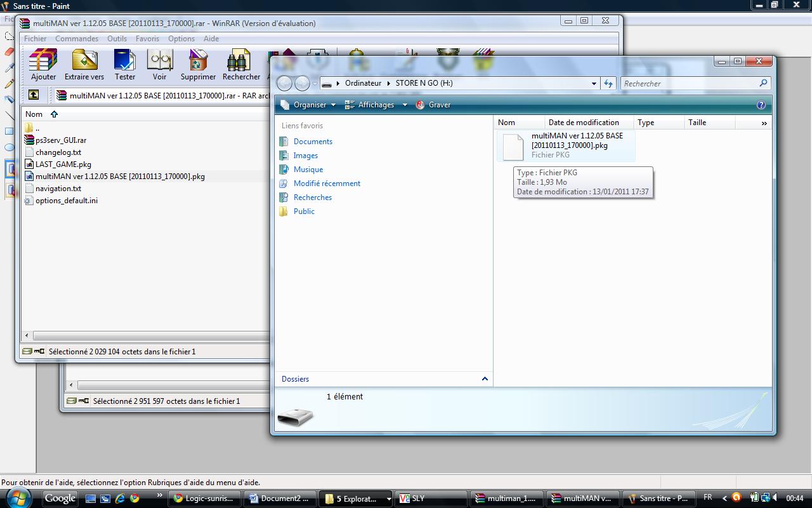Click the Explorer back arrow button
This screenshot has width=812, height=508.
coord(285,83)
